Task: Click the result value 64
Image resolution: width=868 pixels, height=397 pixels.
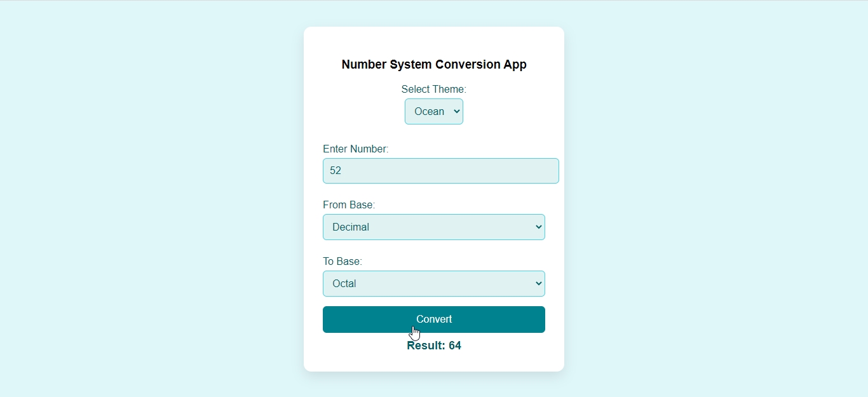Action: [x=455, y=346]
